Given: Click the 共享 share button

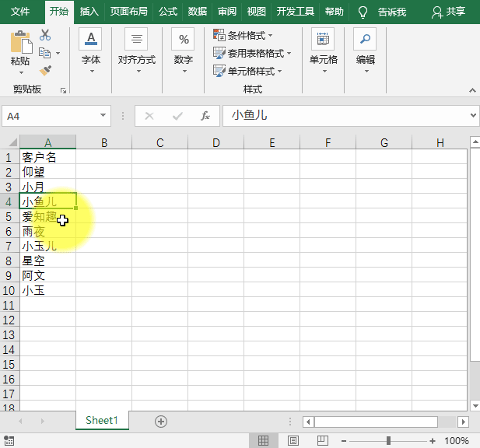Looking at the screenshot, I should point(448,12).
